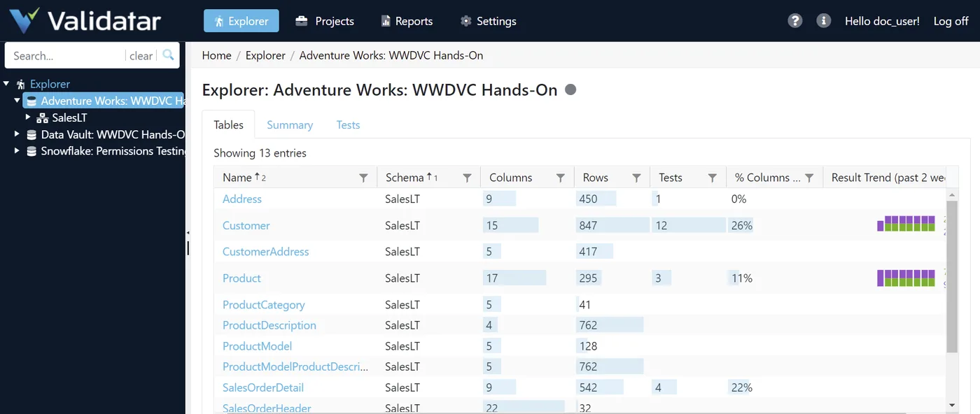Click the Product columns value 17
The width and height of the screenshot is (980, 414).
pyautogui.click(x=491, y=278)
